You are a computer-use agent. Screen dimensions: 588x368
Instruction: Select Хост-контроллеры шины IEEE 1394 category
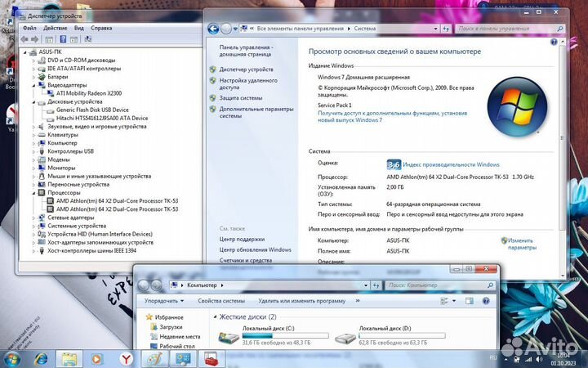(x=91, y=250)
